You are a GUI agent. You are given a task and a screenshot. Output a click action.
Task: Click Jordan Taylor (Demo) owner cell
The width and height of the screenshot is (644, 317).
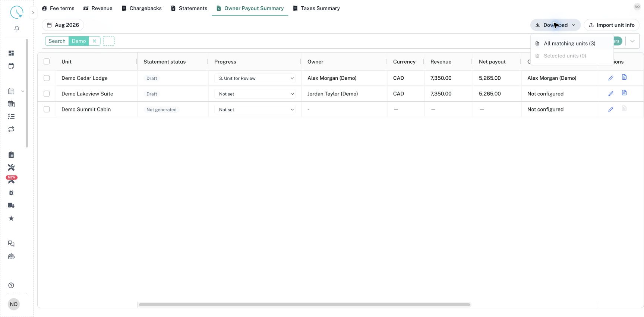pos(332,94)
